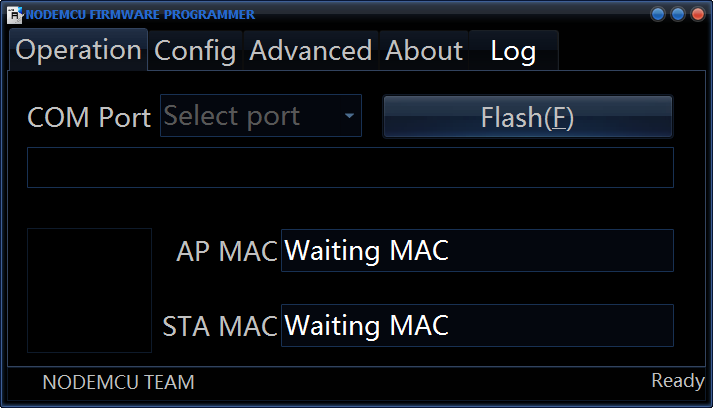This screenshot has height=408, width=713.
Task: Expand the COM port dropdown arrow
Action: 349,116
